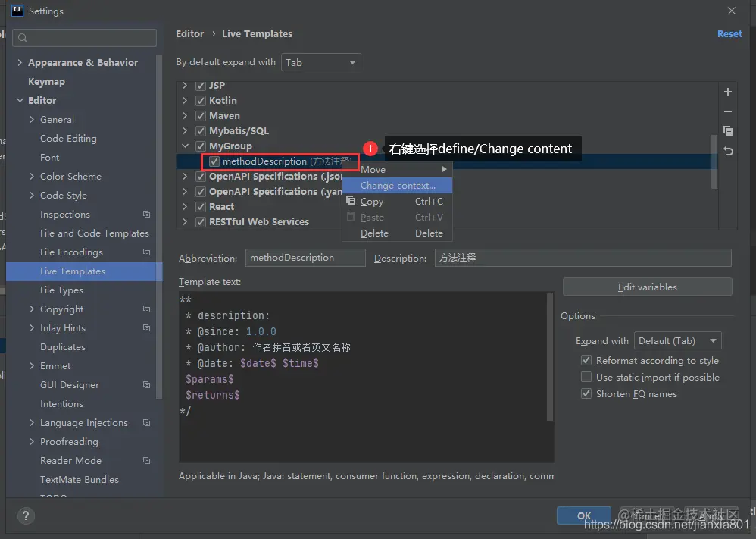Toggle the RESTful Web Services checkbox
The height and width of the screenshot is (539, 756).
(x=201, y=222)
